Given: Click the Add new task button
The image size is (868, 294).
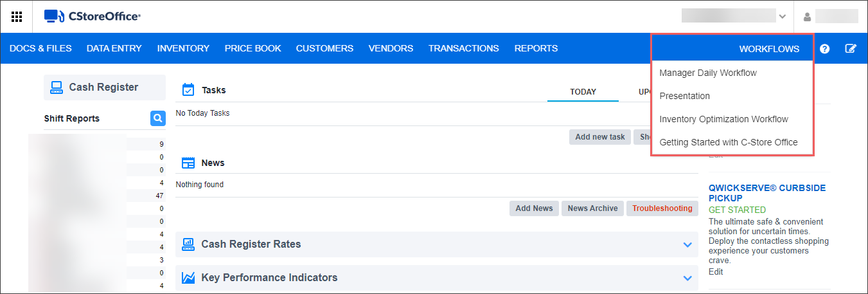Looking at the screenshot, I should pos(599,136).
